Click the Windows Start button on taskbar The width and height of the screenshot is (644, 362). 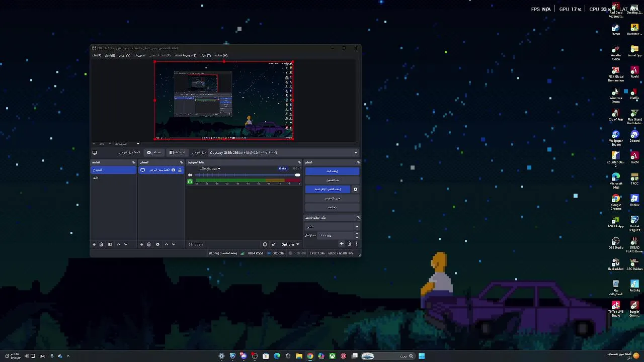click(422, 356)
